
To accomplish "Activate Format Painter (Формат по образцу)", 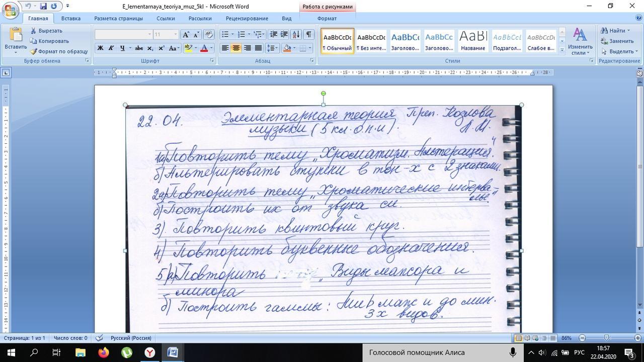I will point(59,51).
